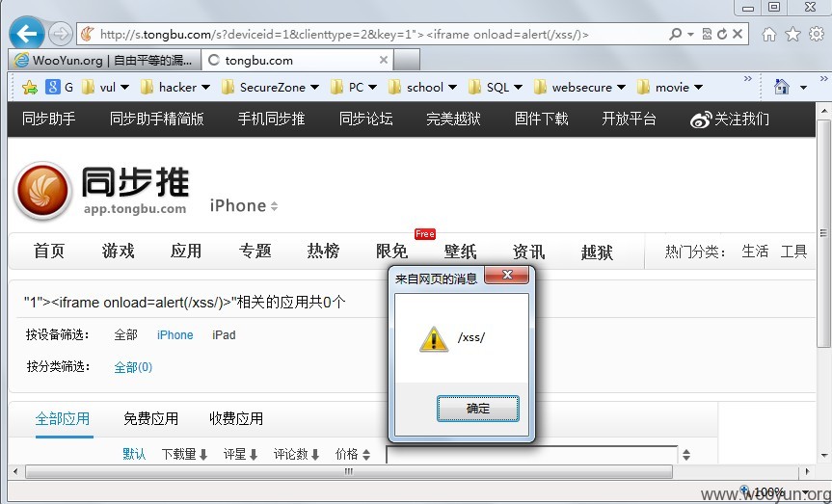The image size is (832, 504).
Task: Open the Favorites star icon at top right
Action: click(792, 35)
